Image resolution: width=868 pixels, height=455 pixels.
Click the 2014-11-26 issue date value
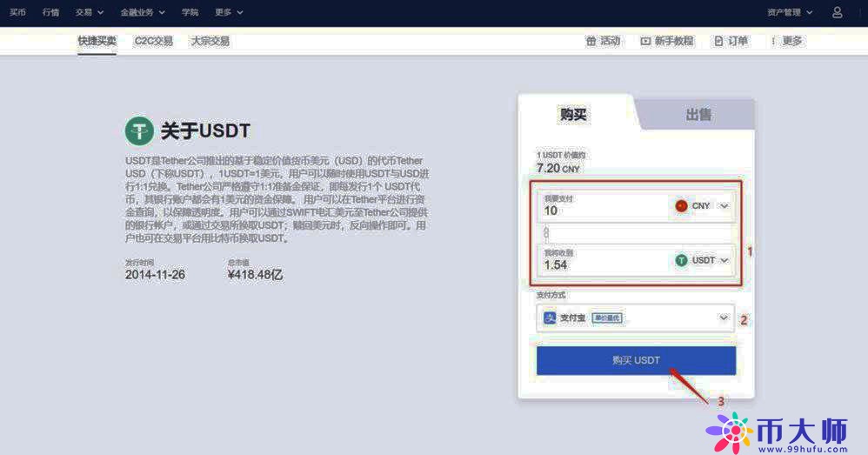point(155,275)
